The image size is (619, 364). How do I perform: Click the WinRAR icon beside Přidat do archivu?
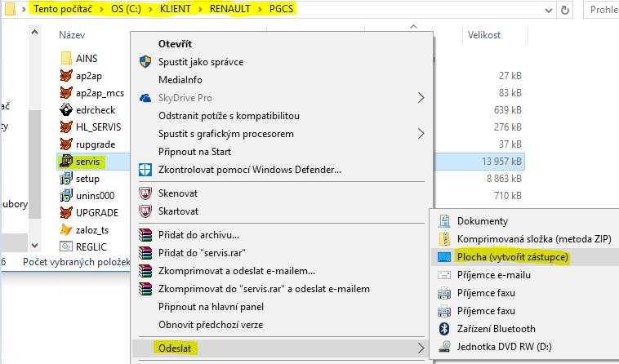[145, 235]
